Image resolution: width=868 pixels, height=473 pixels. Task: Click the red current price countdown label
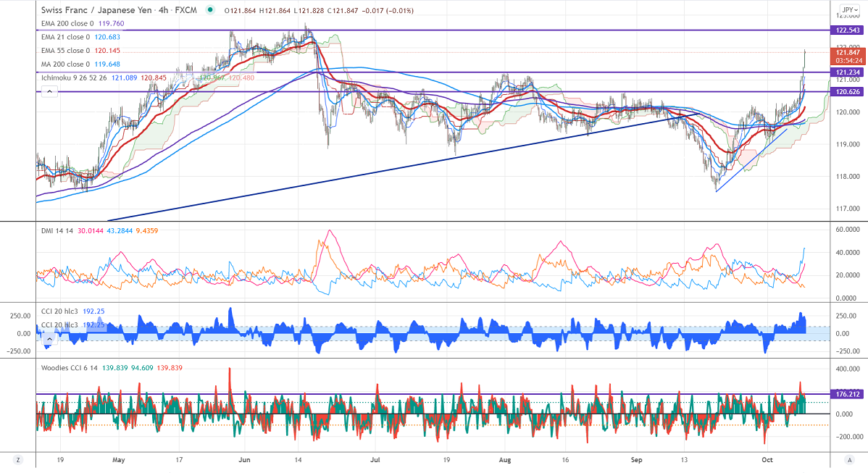coord(848,56)
